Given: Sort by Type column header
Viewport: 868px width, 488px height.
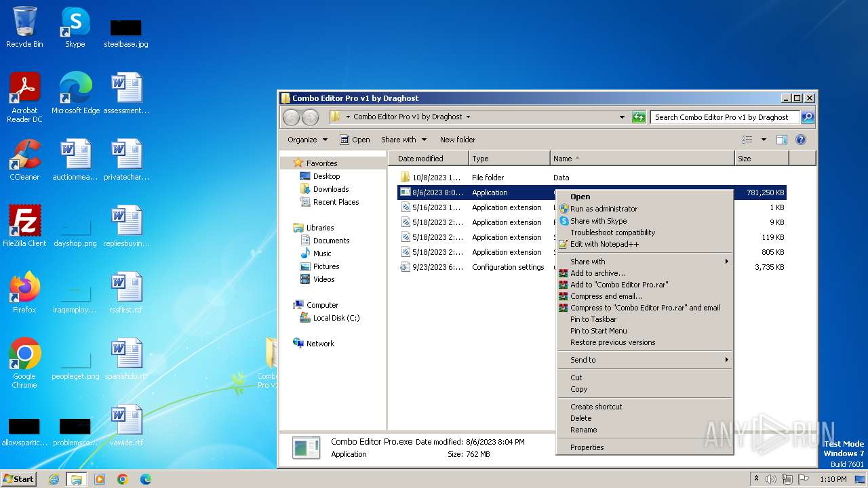Looking at the screenshot, I should coord(509,159).
